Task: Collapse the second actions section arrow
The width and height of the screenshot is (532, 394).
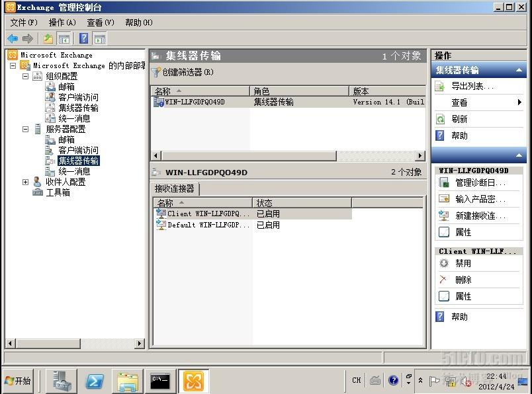Action: [x=519, y=155]
